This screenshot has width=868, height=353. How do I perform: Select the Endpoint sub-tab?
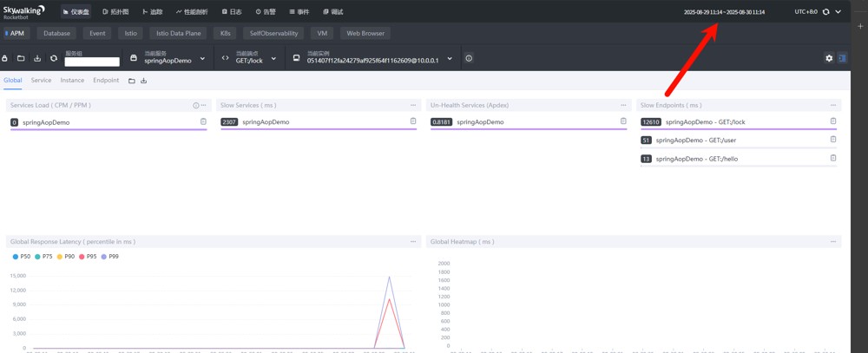[106, 80]
